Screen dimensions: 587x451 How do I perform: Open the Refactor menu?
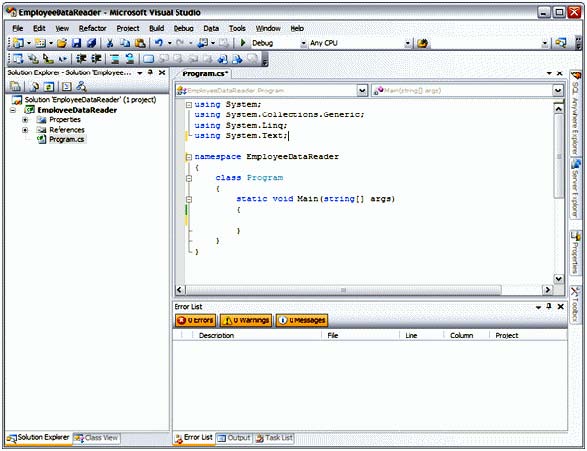point(92,28)
